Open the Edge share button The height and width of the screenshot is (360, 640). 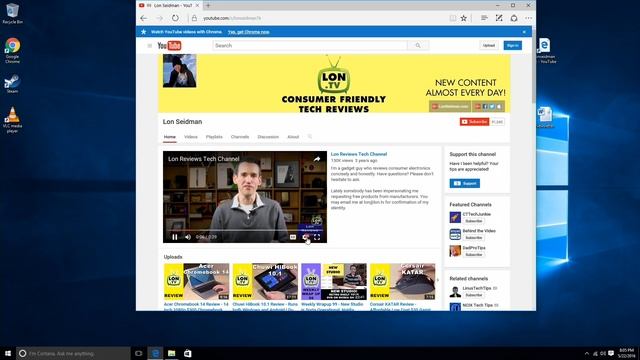tap(514, 18)
